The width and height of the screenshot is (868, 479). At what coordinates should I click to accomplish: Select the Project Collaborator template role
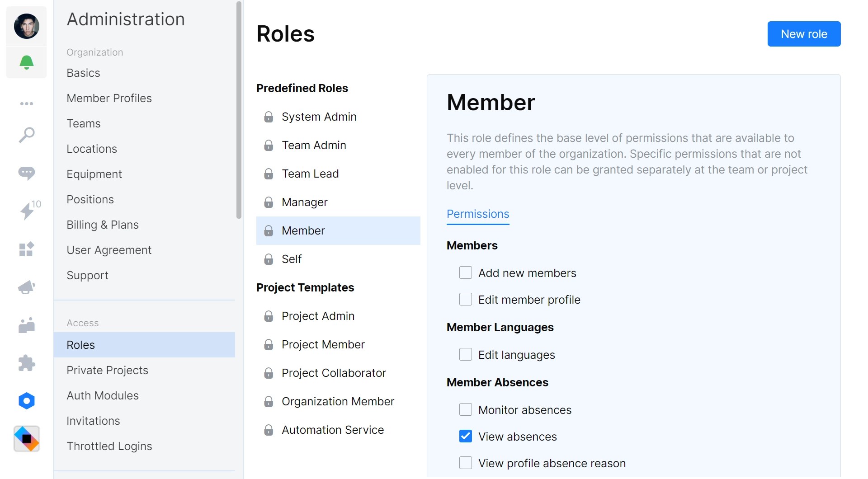click(334, 373)
